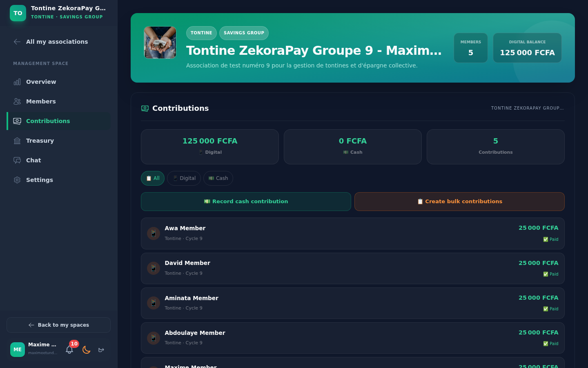588x368 pixels.
Task: Open the tontine group photo thumbnail
Action: pyautogui.click(x=160, y=43)
